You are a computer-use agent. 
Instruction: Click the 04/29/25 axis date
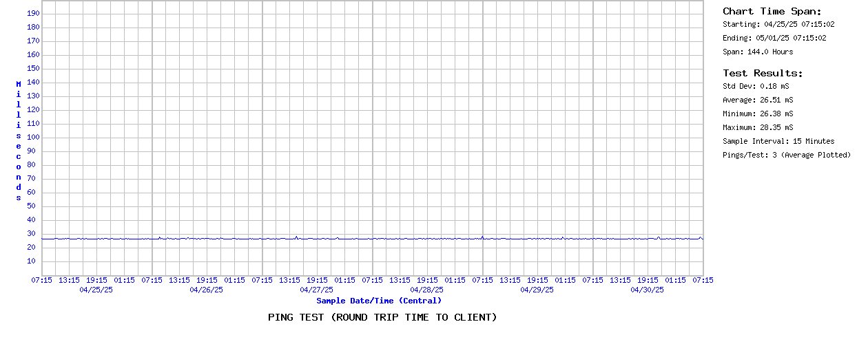pos(537,290)
